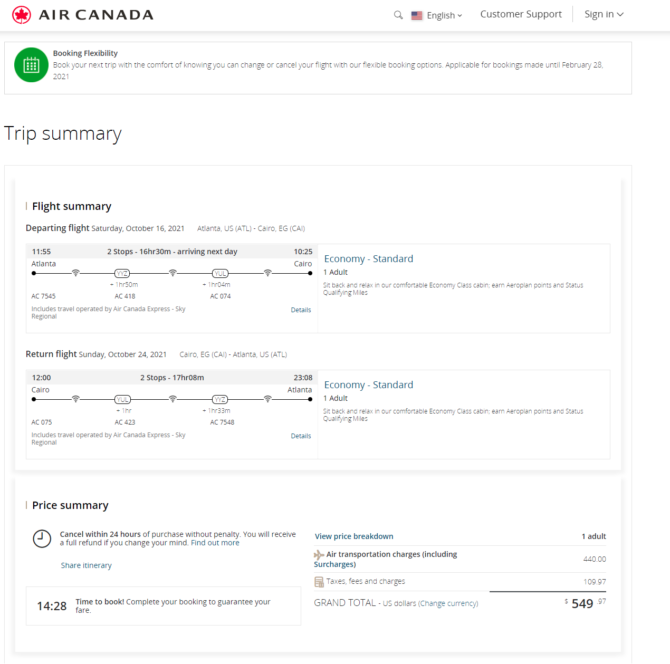The height and width of the screenshot is (664, 670).
Task: Click the 1hr33m layover text
Action: tap(219, 411)
